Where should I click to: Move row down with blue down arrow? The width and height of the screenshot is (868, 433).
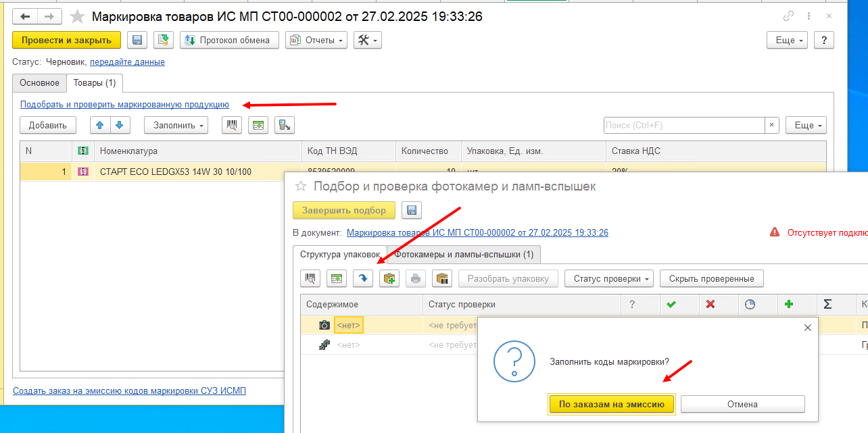point(119,125)
